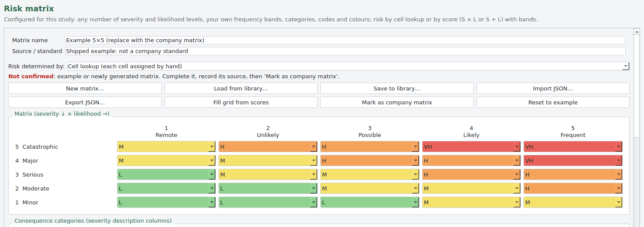The height and width of the screenshot is (227, 644).
Task: Click the scrollbar up arrow
Action: pyautogui.click(x=637, y=31)
